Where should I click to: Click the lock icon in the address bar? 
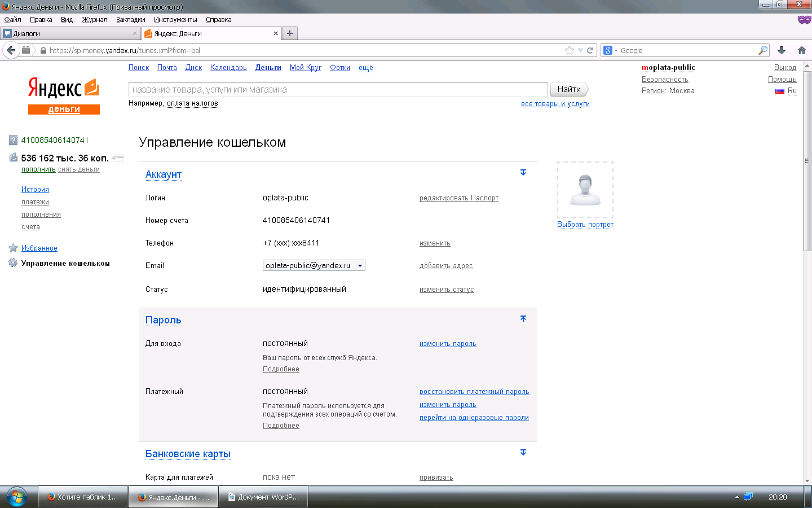pyautogui.click(x=43, y=50)
